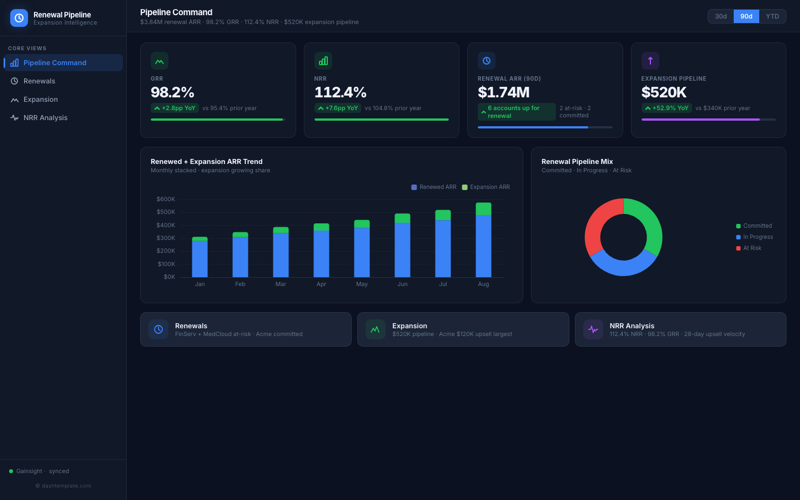The height and width of the screenshot is (500, 800).
Task: Click the NRR Analysis card pulse icon
Action: click(593, 329)
